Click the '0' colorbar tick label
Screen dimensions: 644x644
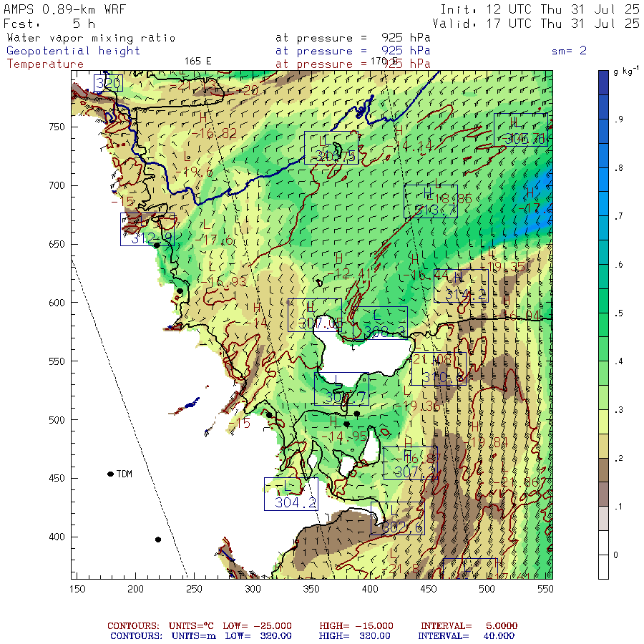[x=615, y=555]
